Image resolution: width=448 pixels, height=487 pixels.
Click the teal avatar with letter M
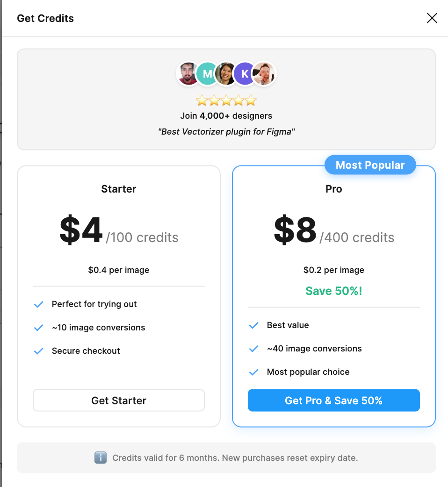[207, 73]
